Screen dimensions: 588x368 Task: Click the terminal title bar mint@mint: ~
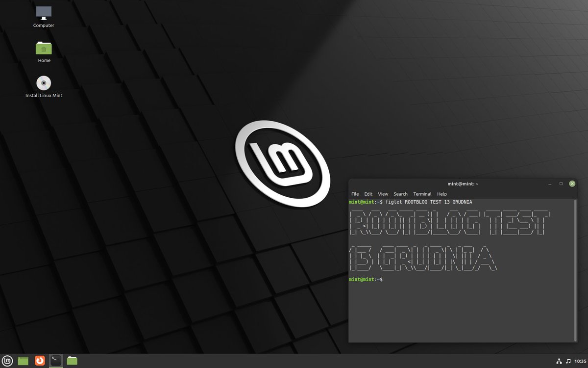[x=463, y=184]
